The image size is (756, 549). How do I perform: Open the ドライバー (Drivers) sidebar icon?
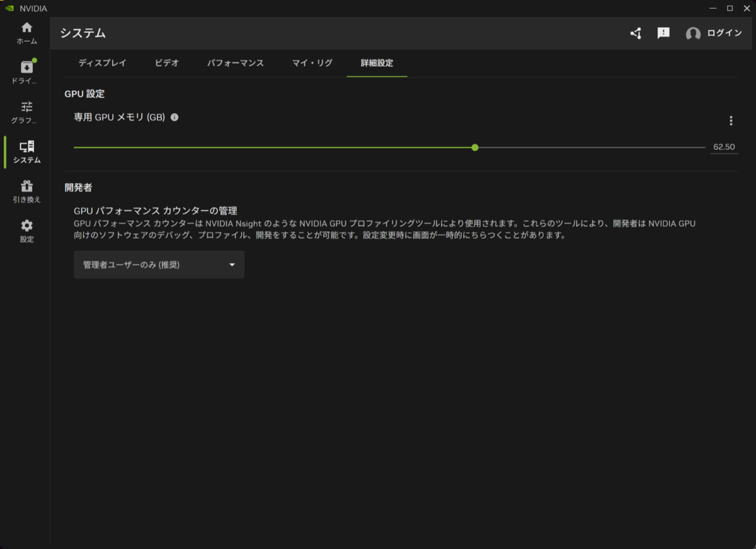coord(26,73)
